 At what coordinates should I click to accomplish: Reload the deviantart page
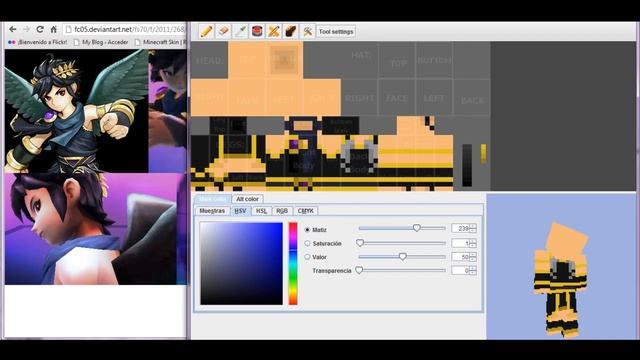(40, 29)
